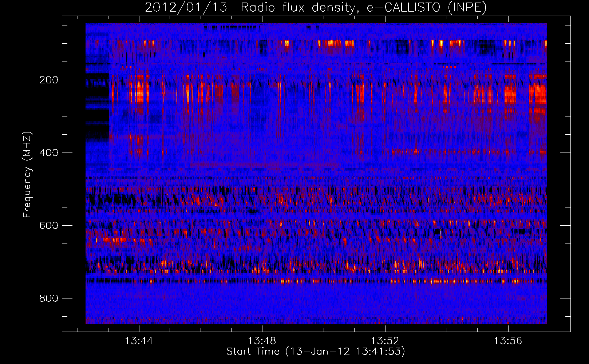Click the 13:44 time tick label

(139, 341)
